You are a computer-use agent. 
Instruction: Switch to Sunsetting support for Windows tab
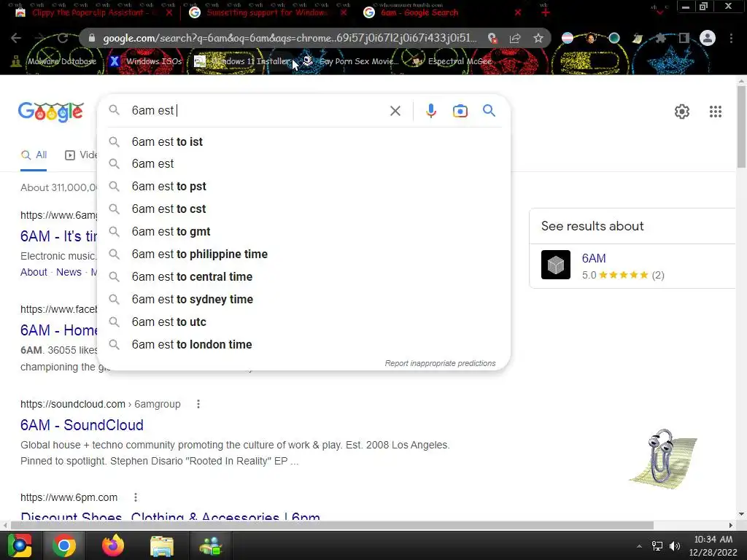[x=267, y=12]
